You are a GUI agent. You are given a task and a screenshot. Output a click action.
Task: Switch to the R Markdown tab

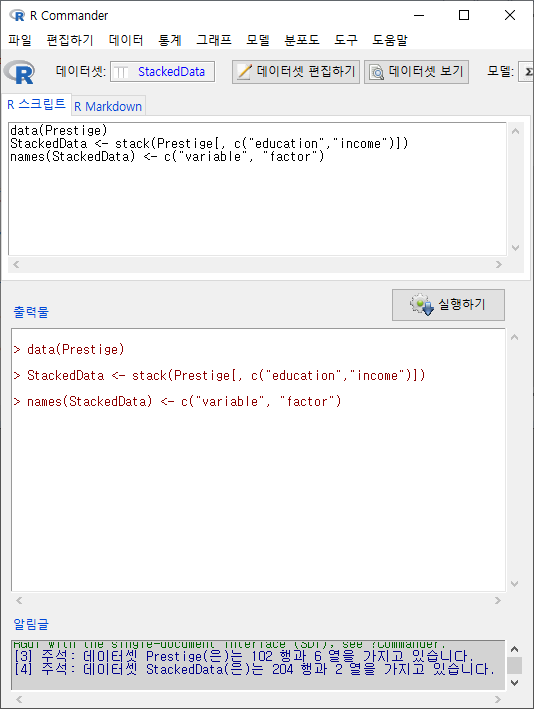pos(108,106)
